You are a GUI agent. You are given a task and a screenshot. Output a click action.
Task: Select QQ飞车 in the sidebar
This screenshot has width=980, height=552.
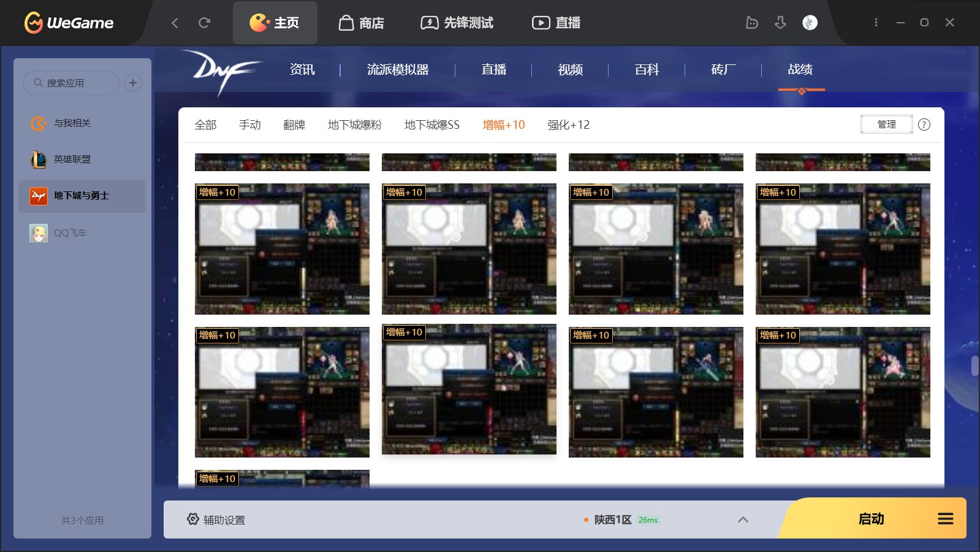tap(82, 233)
